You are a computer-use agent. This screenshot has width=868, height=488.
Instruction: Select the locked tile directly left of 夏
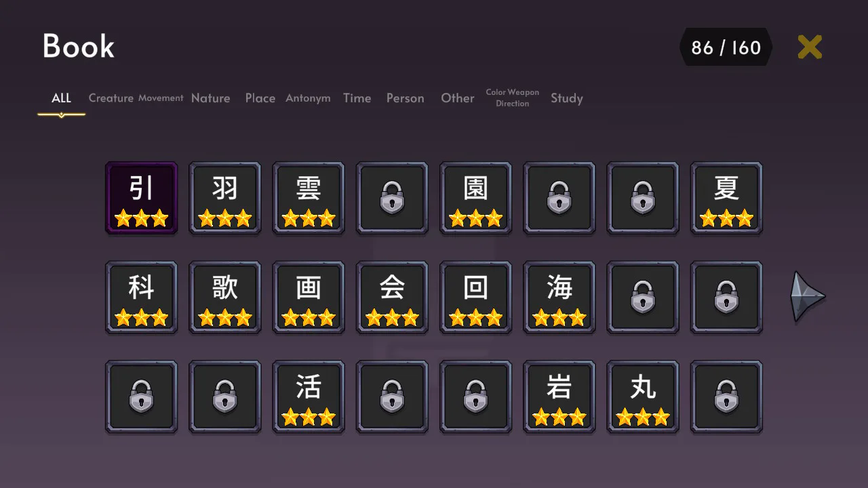point(643,198)
